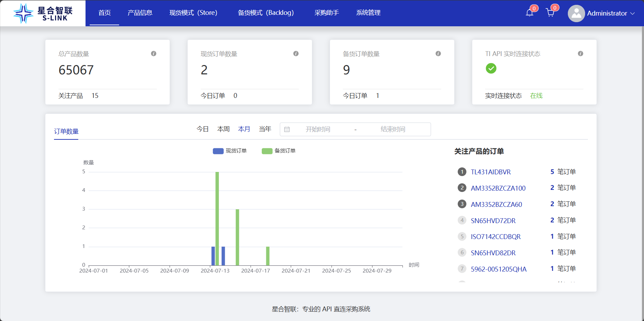This screenshot has width=644, height=321.
Task: Click the green online status checkmark
Action: (491, 68)
